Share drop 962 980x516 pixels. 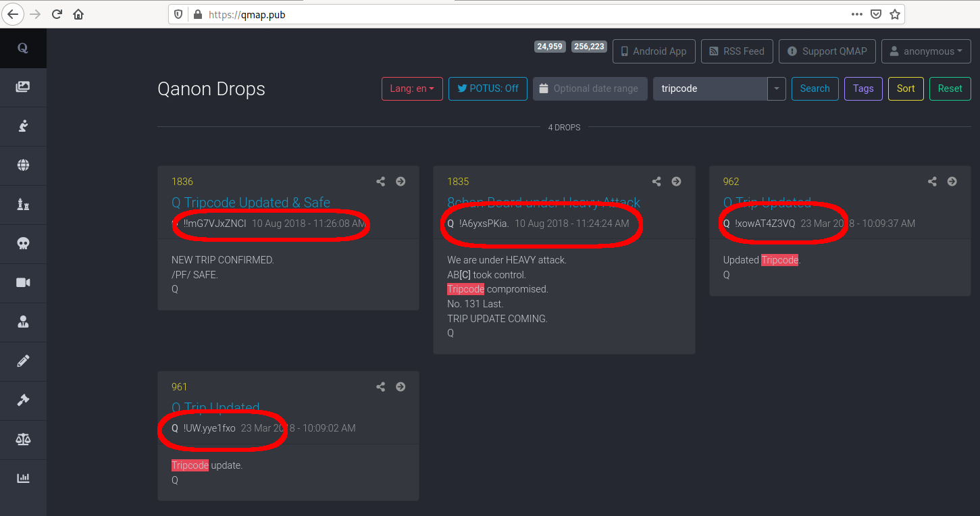click(933, 181)
